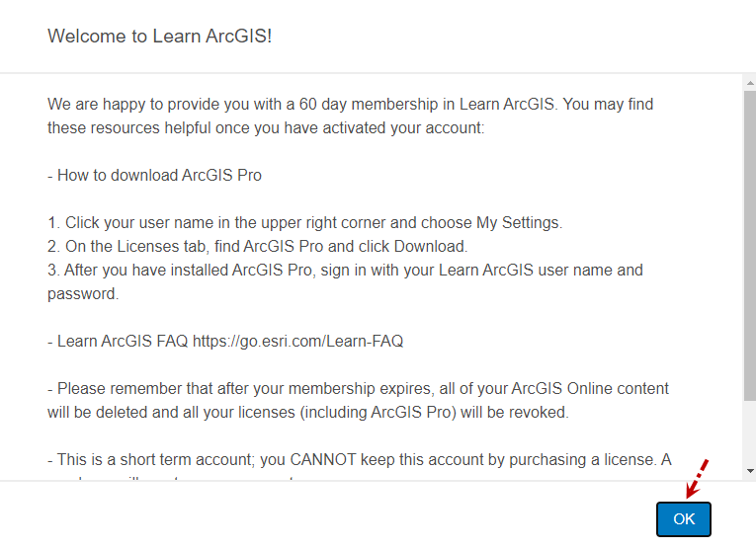This screenshot has width=756, height=549.
Task: Click the scrollbar up arrow
Action: point(749,81)
